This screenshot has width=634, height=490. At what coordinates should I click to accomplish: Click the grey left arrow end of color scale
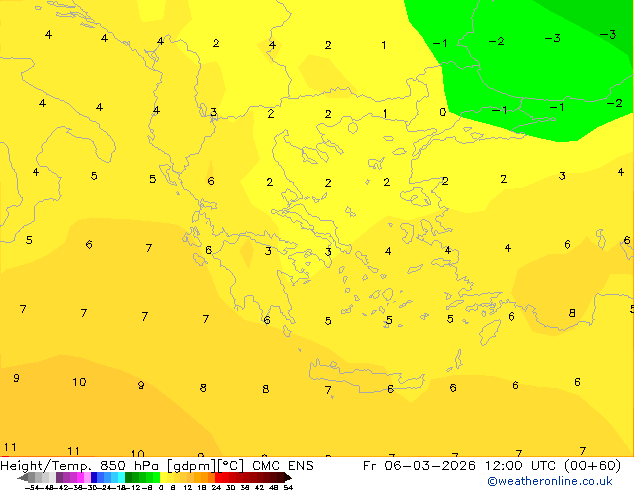click(23, 477)
